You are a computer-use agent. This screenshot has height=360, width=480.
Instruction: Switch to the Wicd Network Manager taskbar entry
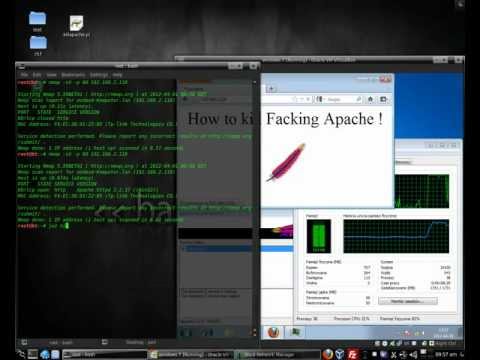pyautogui.click(x=278, y=354)
